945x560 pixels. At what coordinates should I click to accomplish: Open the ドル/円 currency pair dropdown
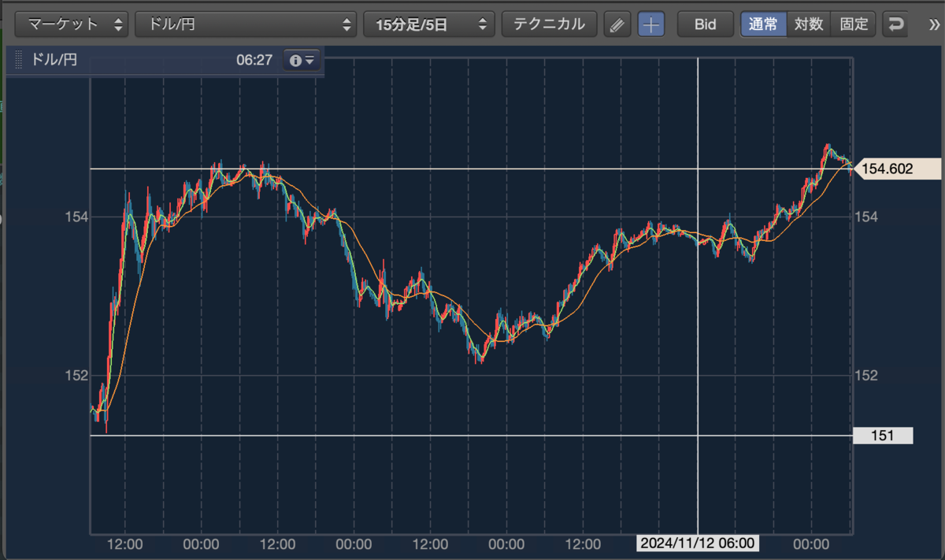click(x=246, y=24)
